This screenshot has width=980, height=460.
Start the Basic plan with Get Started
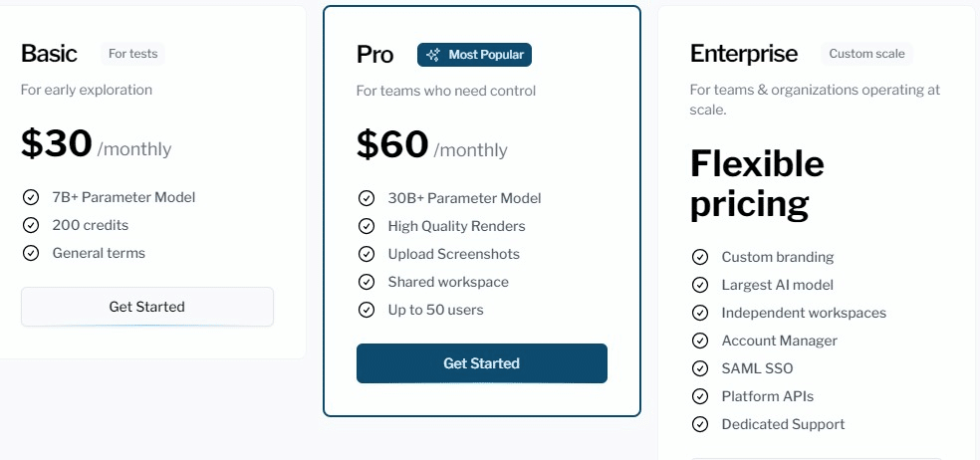coord(146,307)
